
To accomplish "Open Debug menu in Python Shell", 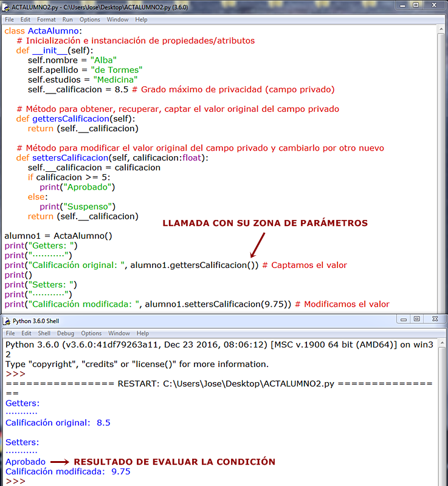I will [66, 333].
